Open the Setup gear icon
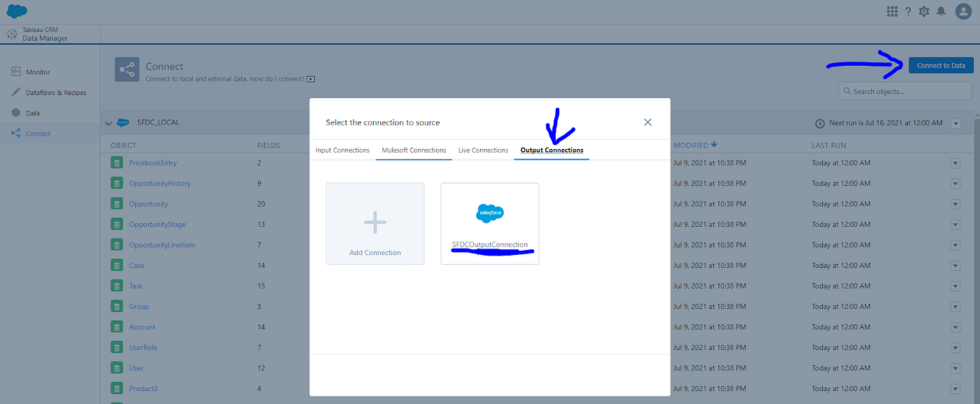Image resolution: width=980 pixels, height=404 pixels. (924, 11)
